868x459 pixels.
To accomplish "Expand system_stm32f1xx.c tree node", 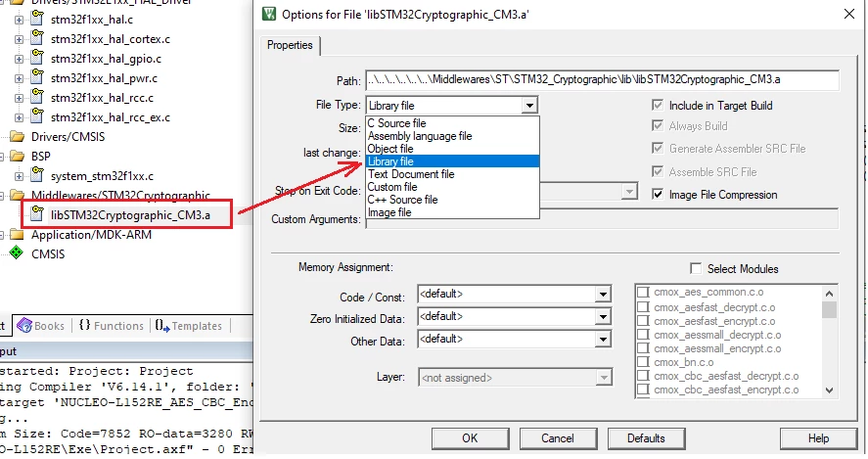I will pos(19,176).
